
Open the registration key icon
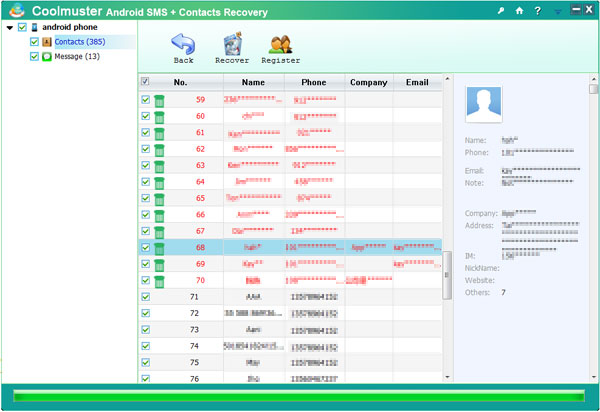click(x=501, y=10)
